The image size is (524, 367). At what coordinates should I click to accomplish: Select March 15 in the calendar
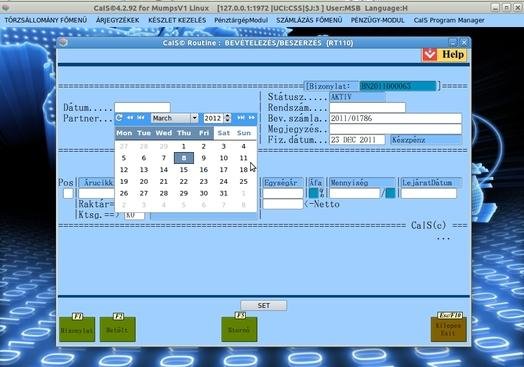click(184, 169)
